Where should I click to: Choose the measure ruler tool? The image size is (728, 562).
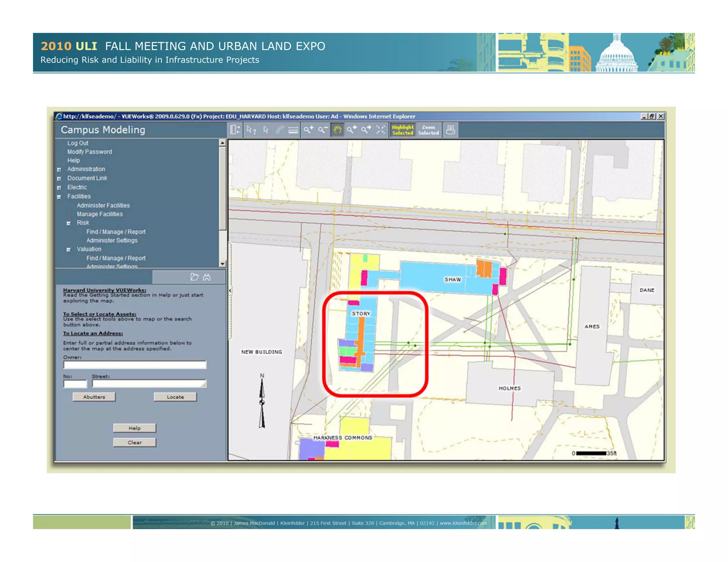coord(293,130)
